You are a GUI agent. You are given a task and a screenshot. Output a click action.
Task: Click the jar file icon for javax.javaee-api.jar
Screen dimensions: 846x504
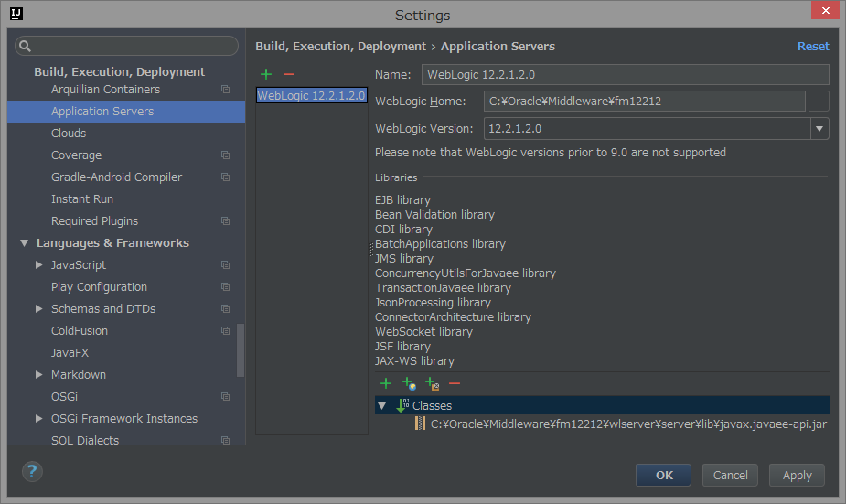click(x=421, y=424)
